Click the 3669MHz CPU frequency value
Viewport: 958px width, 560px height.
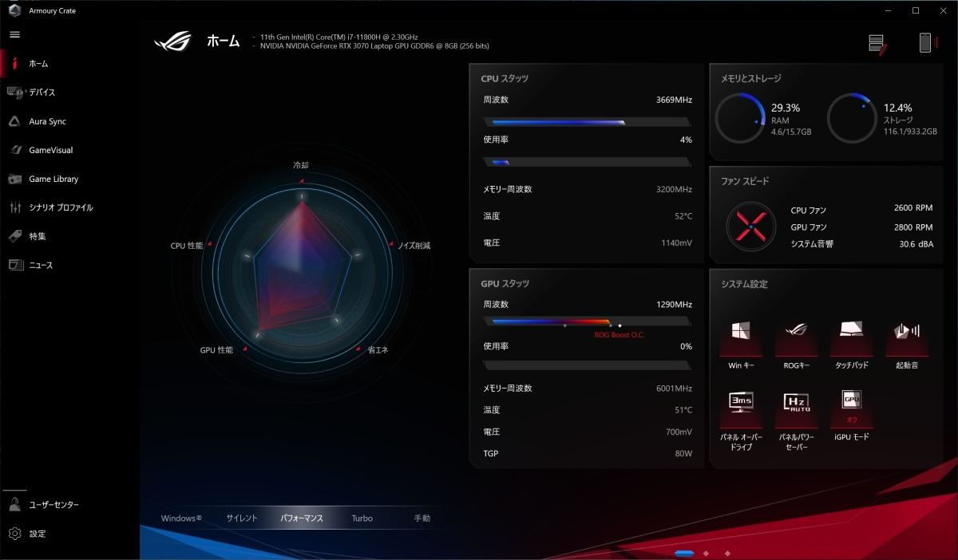[x=674, y=101]
